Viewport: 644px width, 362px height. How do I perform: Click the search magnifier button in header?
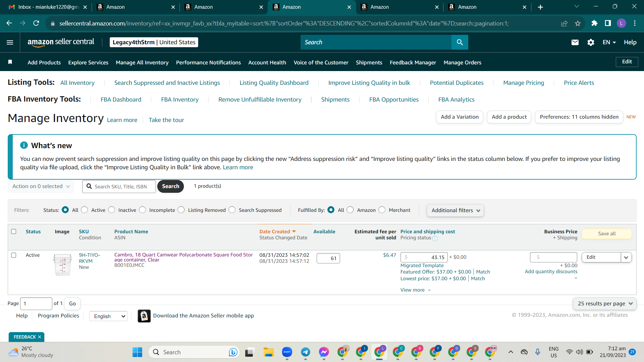[x=460, y=42]
